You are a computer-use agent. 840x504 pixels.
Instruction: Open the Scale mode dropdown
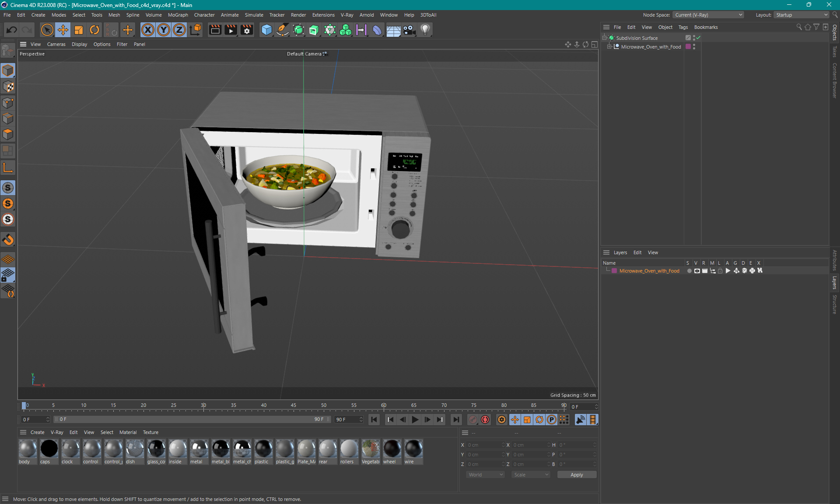tap(531, 475)
